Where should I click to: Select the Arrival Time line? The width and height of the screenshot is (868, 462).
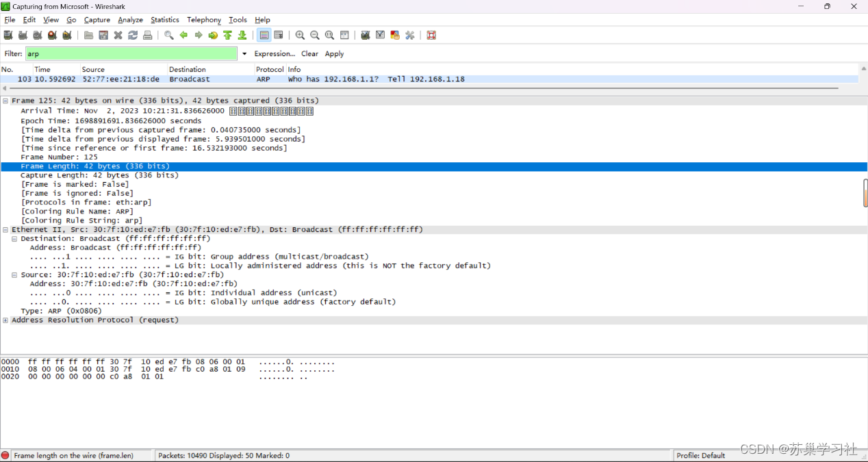(167, 112)
